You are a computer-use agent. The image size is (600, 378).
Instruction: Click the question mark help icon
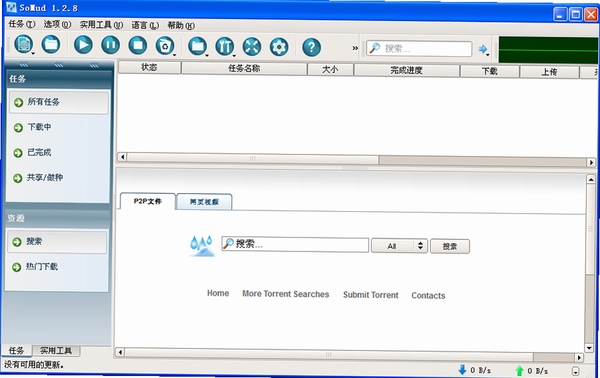click(311, 47)
